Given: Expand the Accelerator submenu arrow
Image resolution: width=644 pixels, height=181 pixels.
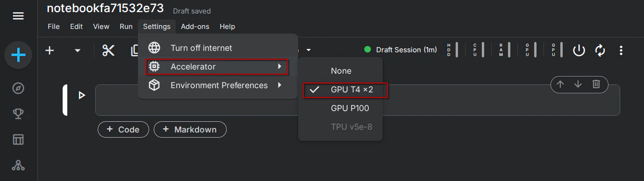Looking at the screenshot, I should click(x=279, y=67).
